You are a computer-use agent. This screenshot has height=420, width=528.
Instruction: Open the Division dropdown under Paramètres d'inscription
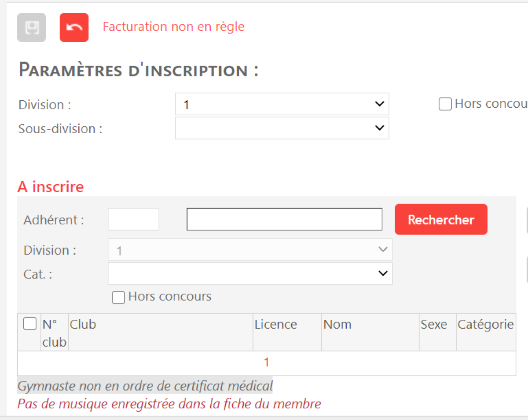pyautogui.click(x=282, y=104)
